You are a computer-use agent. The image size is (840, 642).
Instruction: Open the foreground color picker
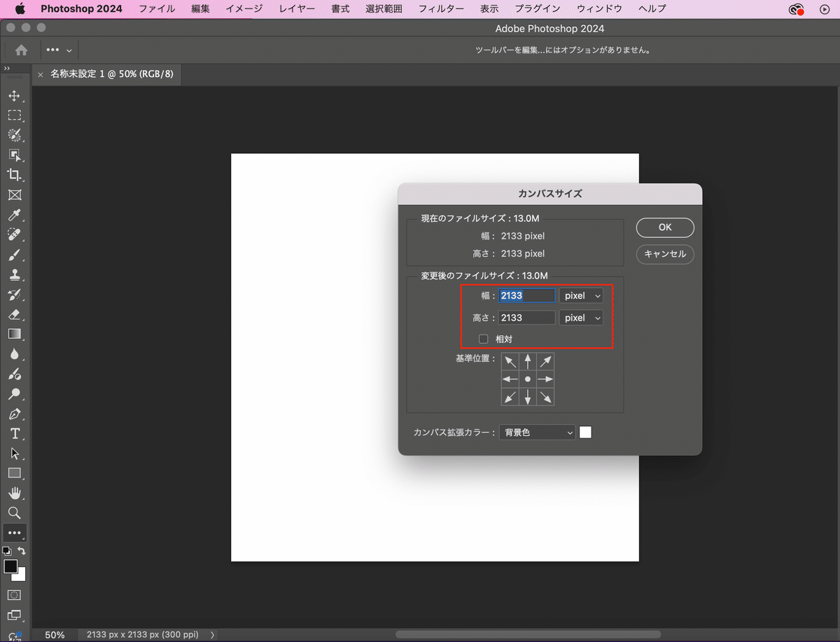click(10, 566)
